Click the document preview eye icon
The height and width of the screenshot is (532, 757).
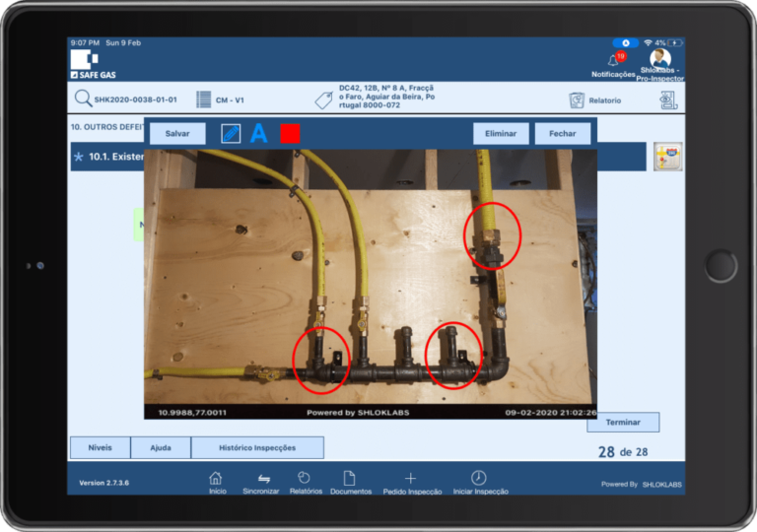668,100
